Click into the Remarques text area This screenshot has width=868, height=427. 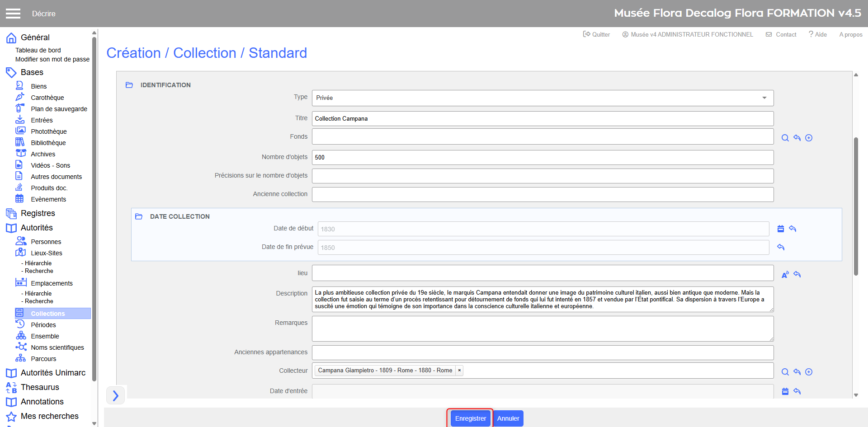point(542,328)
